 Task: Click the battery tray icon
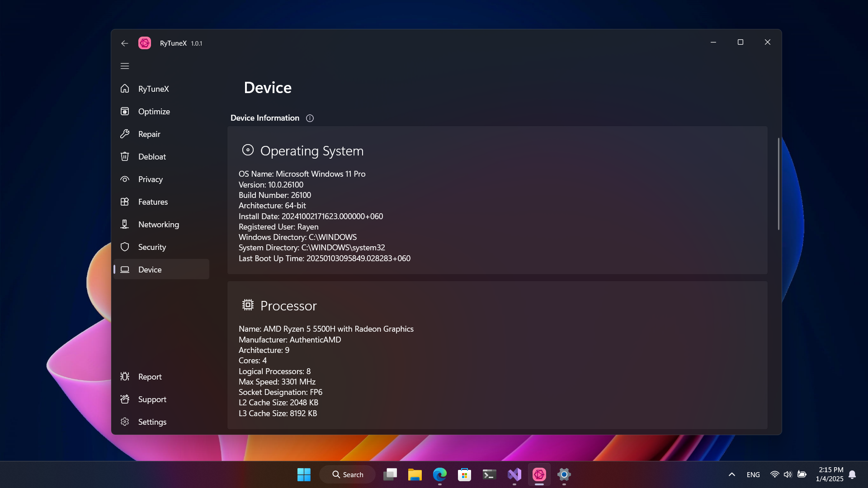[802, 474]
